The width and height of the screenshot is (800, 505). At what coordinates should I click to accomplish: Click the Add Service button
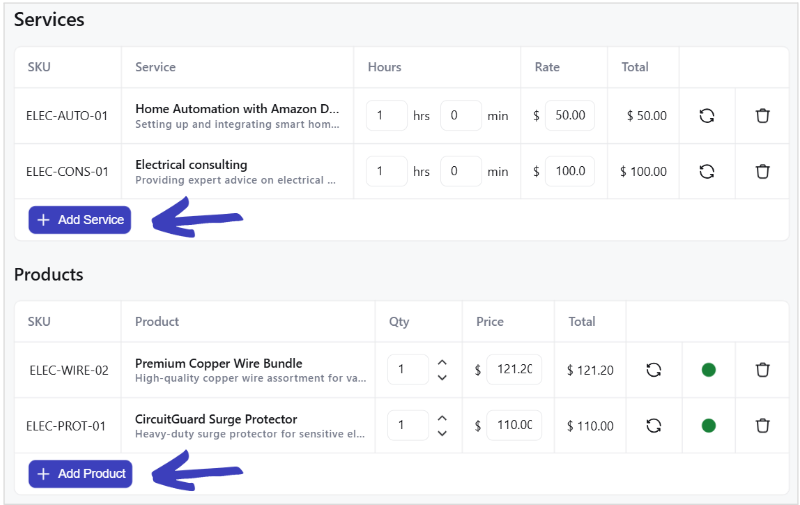(80, 220)
